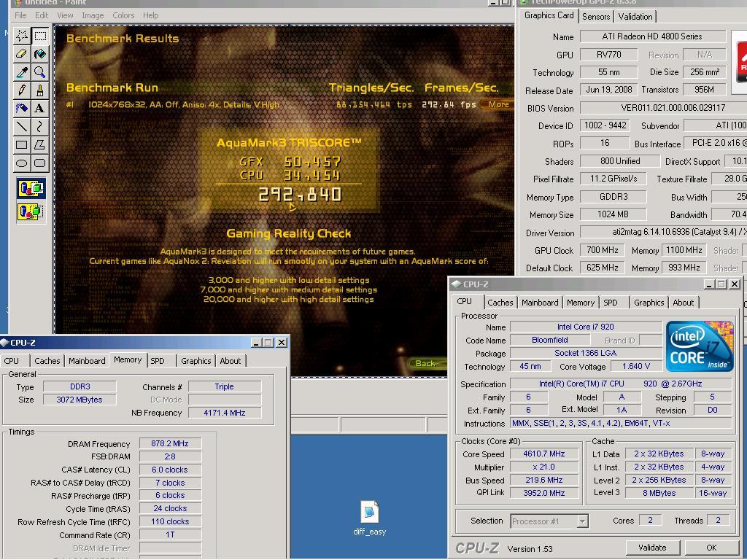Open the Help menu in Paint

[150, 15]
